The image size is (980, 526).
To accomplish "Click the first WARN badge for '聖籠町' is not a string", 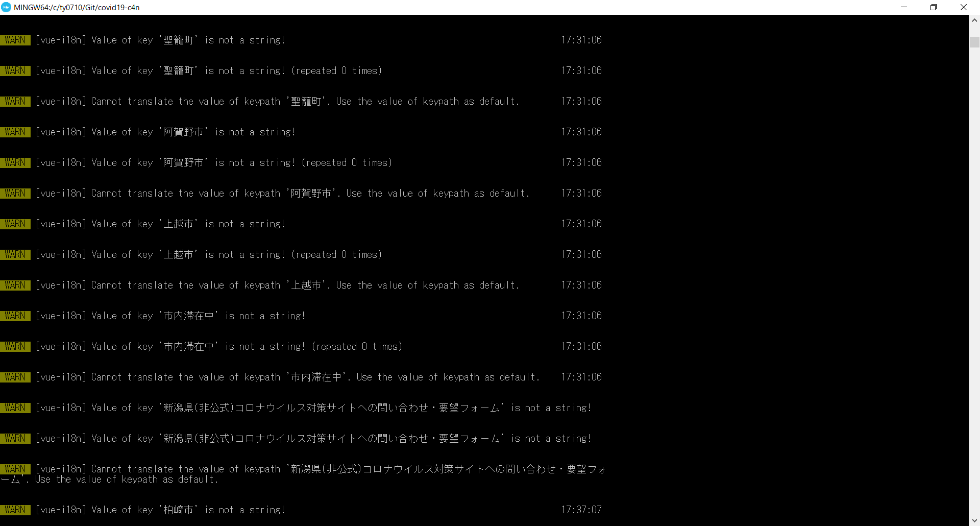I will point(15,40).
